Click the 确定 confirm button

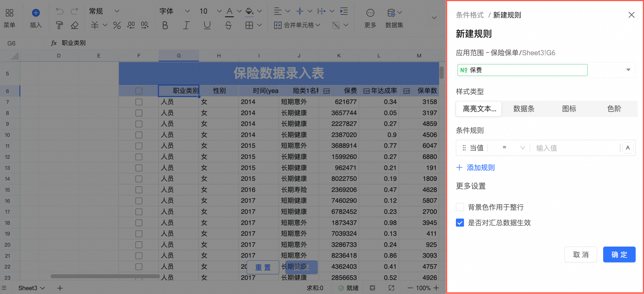pyautogui.click(x=619, y=254)
